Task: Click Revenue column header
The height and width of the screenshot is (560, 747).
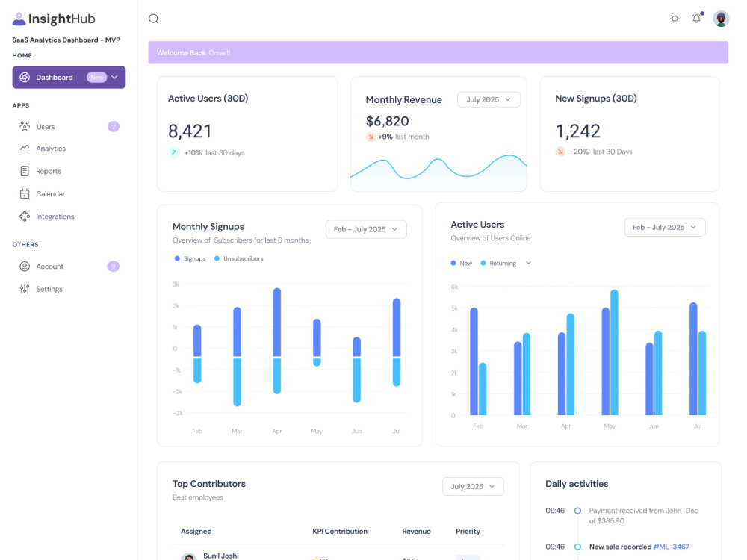Action: [x=416, y=532]
